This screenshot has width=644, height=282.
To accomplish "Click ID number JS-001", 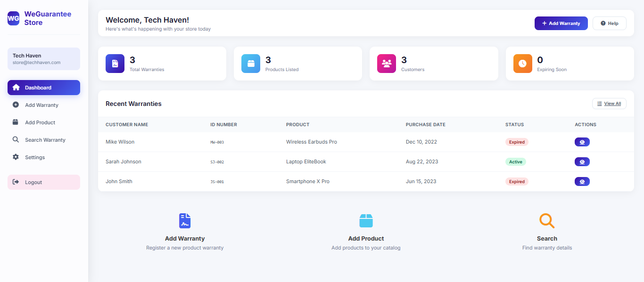I will [217, 182].
